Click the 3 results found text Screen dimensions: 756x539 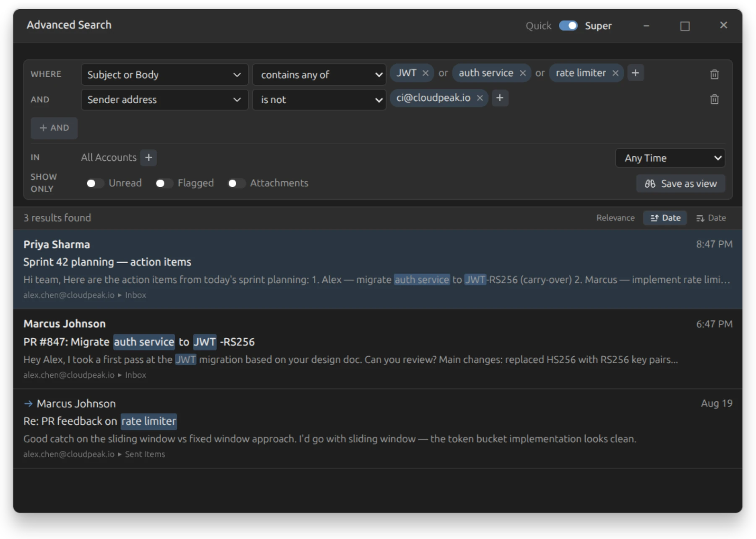tap(57, 218)
